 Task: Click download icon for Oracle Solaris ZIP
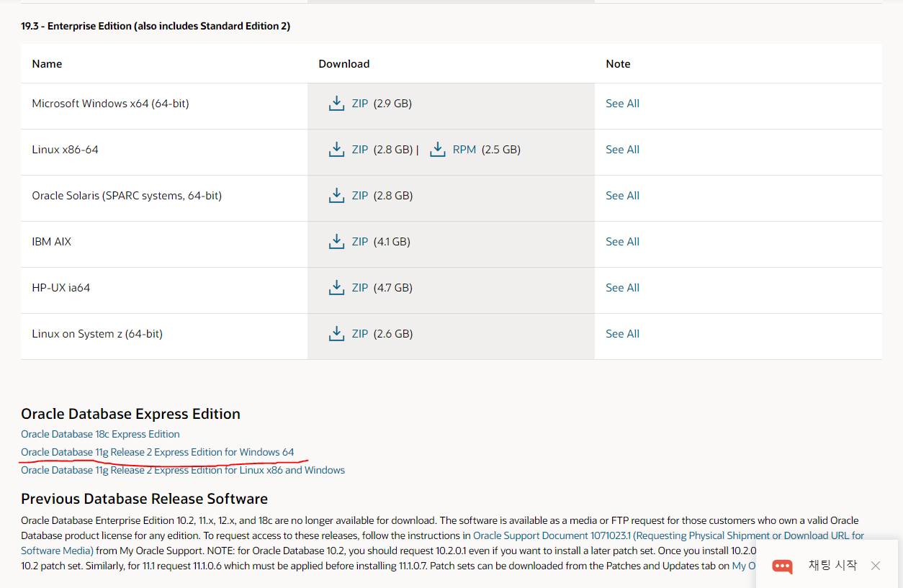click(336, 196)
